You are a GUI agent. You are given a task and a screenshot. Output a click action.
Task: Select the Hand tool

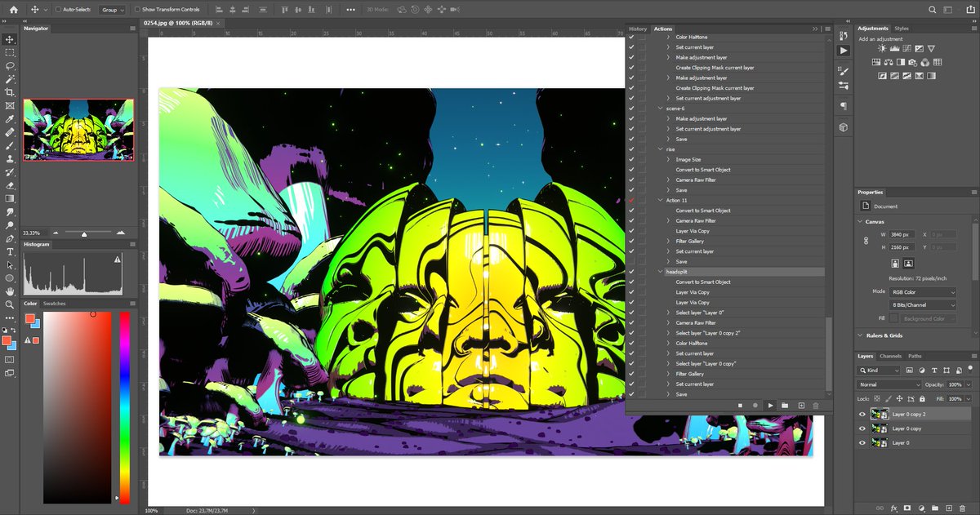10,291
